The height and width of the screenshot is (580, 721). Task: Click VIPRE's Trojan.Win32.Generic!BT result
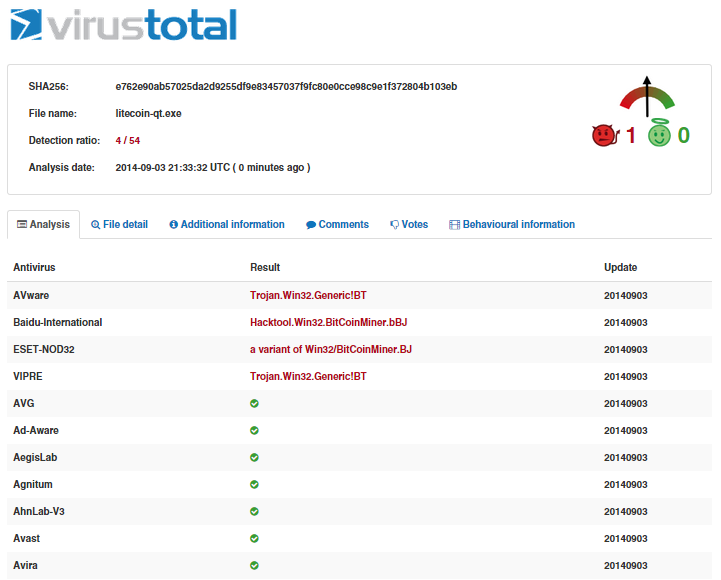point(309,376)
